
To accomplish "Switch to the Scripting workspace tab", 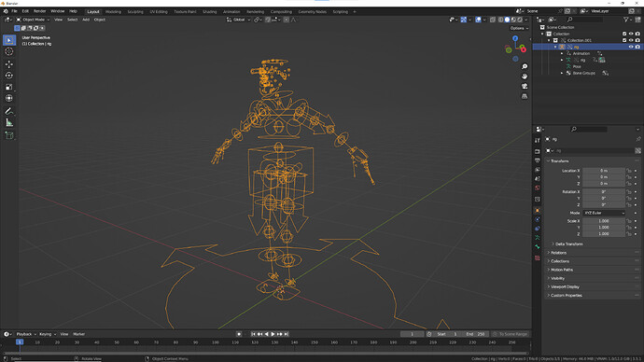I will [x=340, y=11].
